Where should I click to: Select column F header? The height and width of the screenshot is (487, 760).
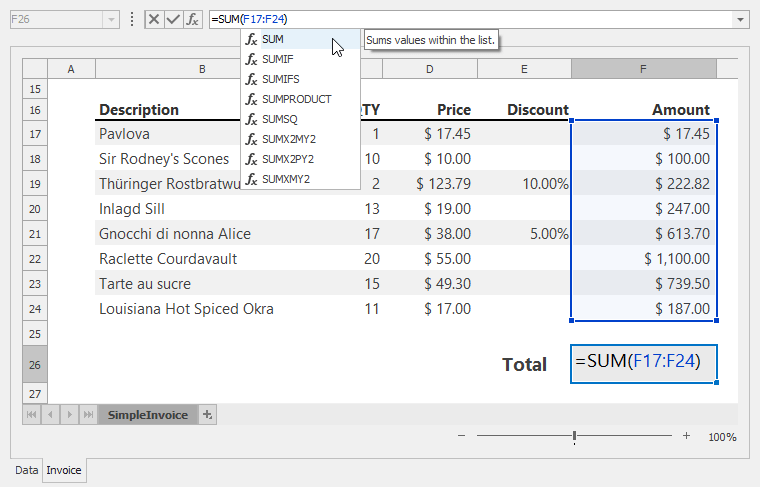[x=643, y=68]
